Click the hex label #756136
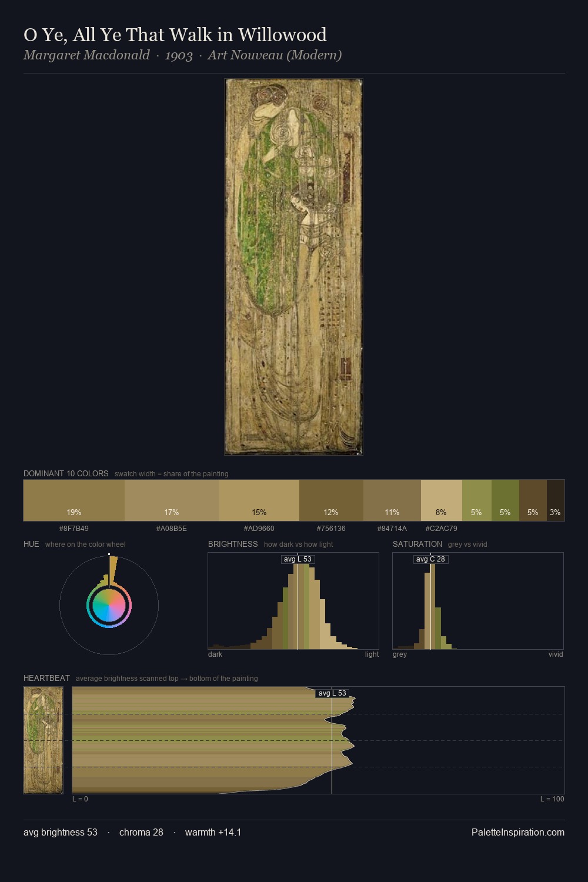Viewport: 588px width, 882px height. pyautogui.click(x=331, y=529)
